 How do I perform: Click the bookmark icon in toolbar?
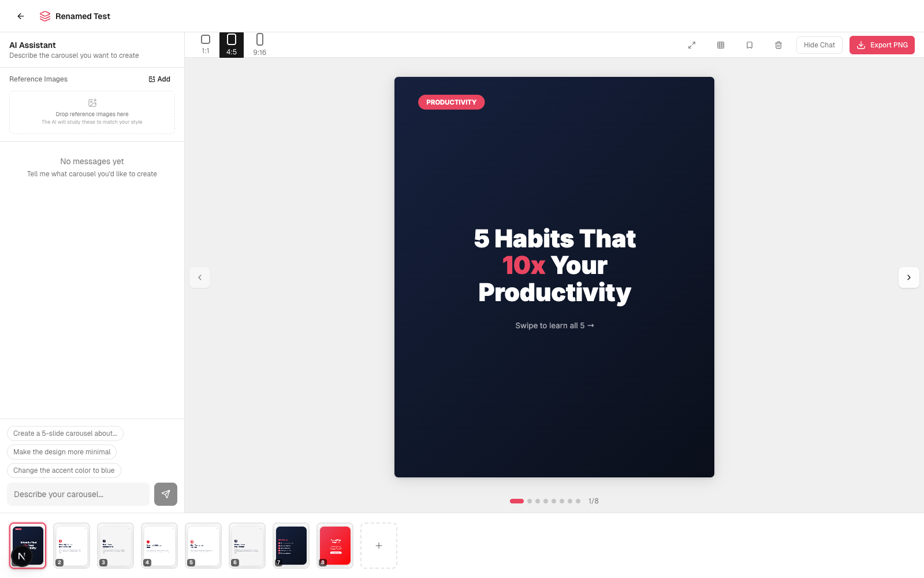tap(750, 45)
